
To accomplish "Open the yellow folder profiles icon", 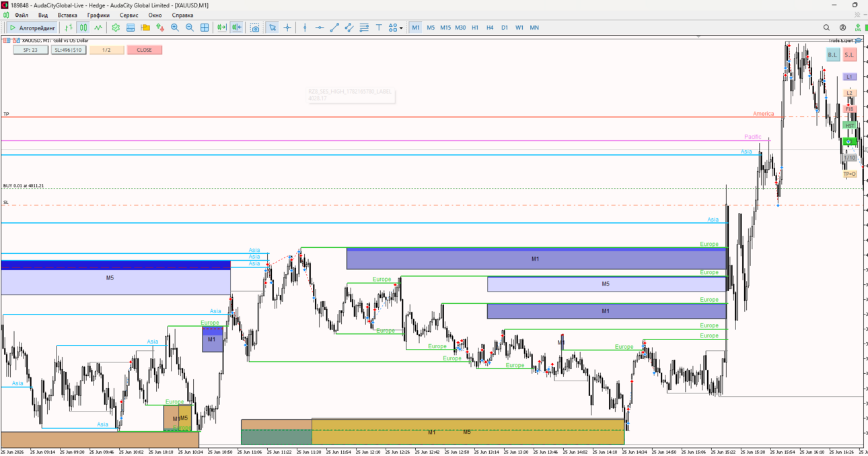I will click(x=145, y=28).
